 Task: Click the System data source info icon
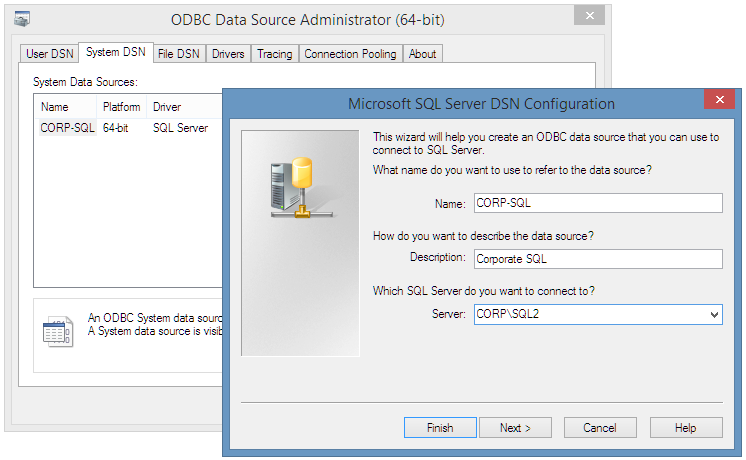tap(57, 332)
